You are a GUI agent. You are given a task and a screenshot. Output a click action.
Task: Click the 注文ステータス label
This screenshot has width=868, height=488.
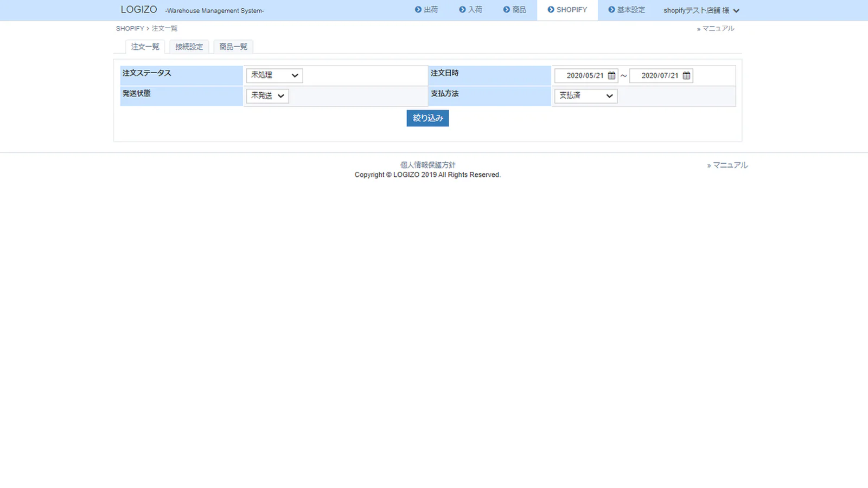pyautogui.click(x=147, y=73)
